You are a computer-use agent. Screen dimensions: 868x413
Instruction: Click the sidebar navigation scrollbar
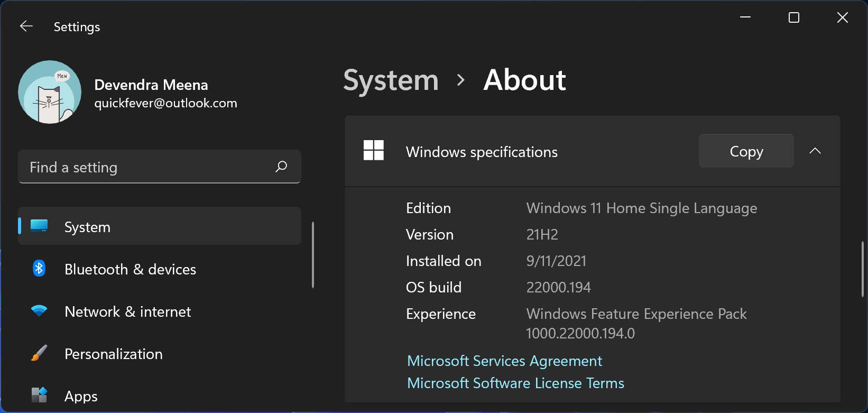[x=313, y=255]
